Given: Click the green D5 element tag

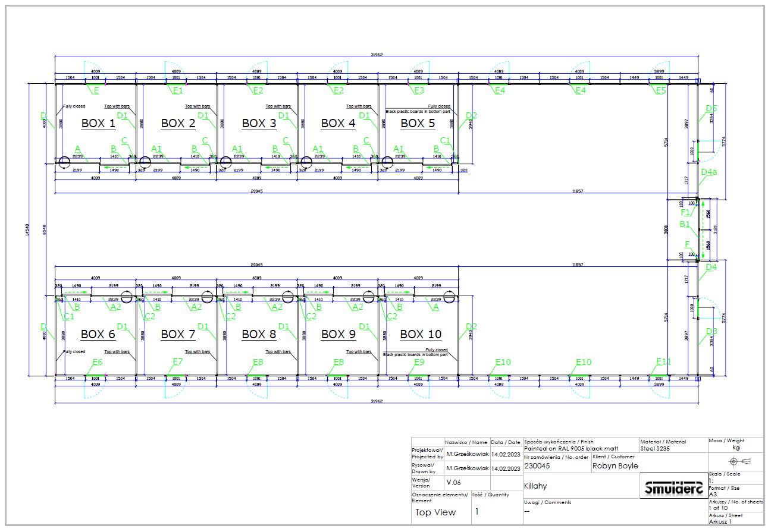Looking at the screenshot, I should coord(711,108).
